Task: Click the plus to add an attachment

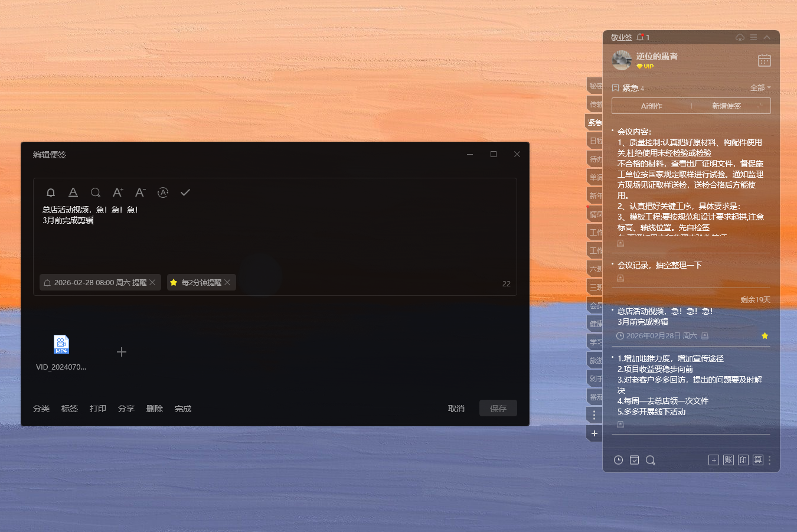Action: [x=122, y=352]
